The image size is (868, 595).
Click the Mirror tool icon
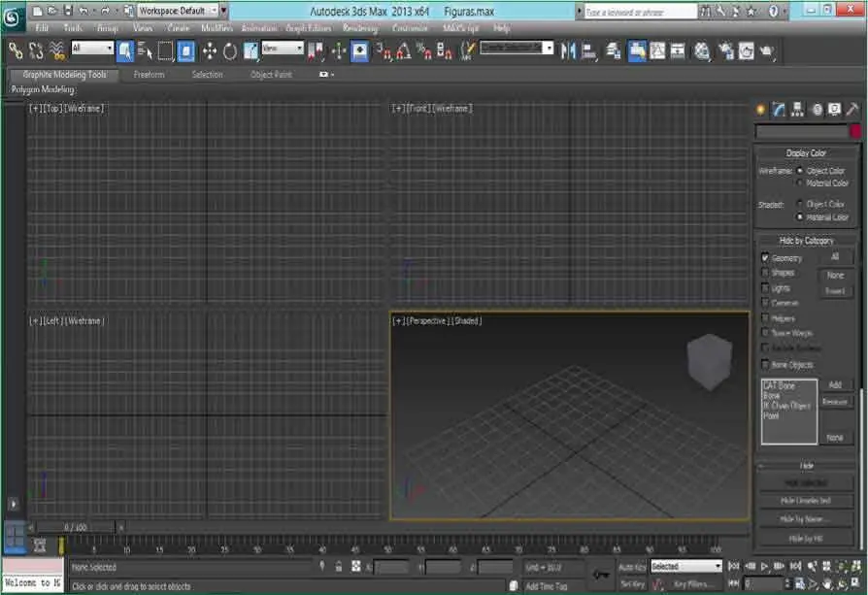click(568, 51)
